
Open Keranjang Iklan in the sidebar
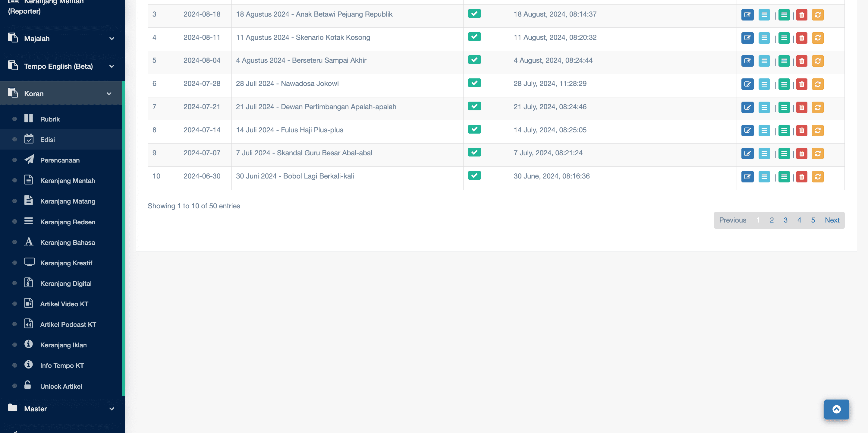point(61,345)
